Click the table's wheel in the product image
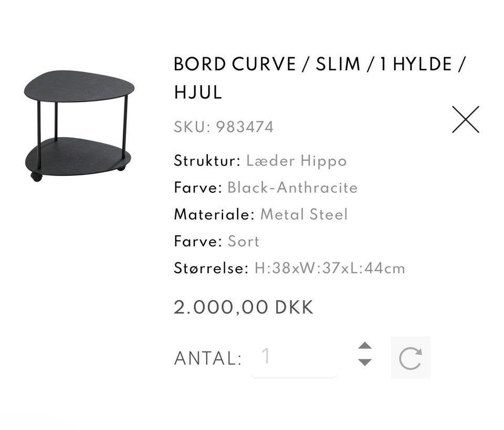This screenshot has width=504, height=430. [36, 176]
